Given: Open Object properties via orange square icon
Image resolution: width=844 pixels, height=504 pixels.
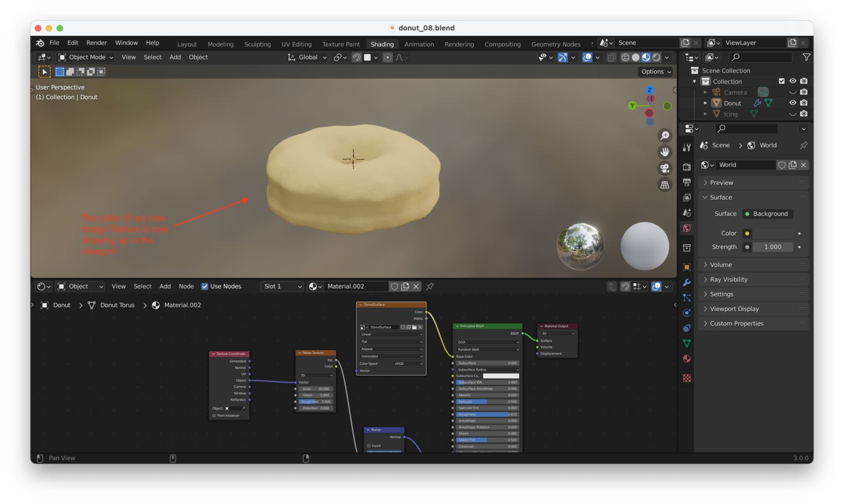Looking at the screenshot, I should click(x=686, y=266).
